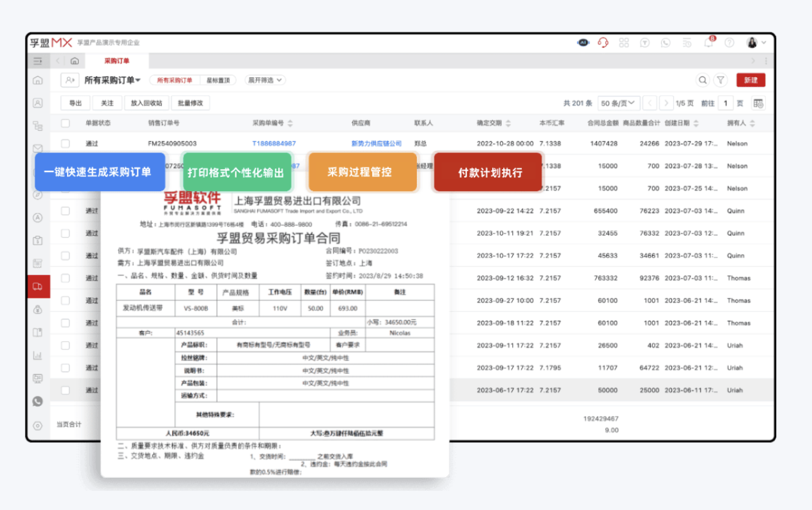Open the apps grid icon in top bar
812x510 pixels.
pos(624,42)
